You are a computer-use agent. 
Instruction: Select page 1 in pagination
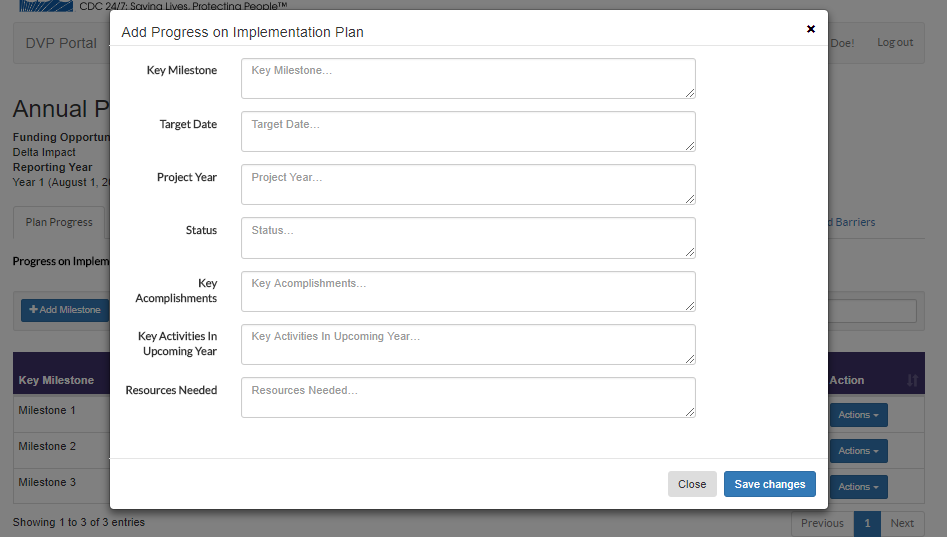(x=867, y=523)
